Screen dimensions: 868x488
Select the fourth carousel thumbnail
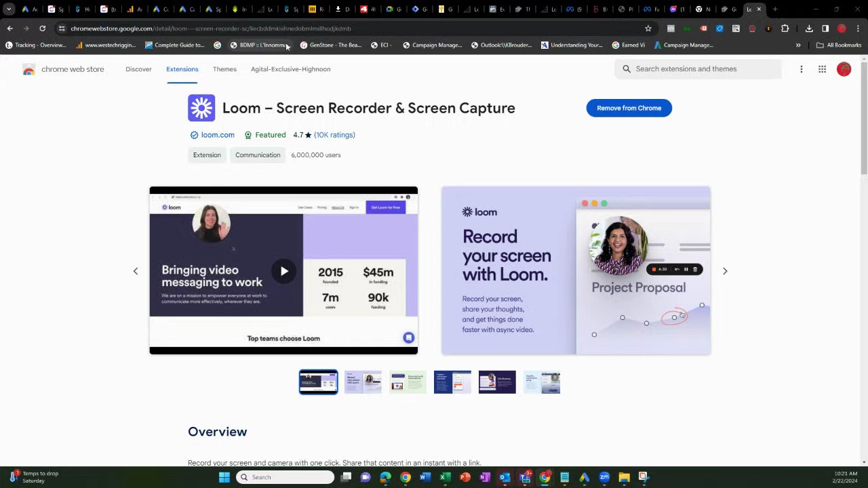[x=452, y=382]
